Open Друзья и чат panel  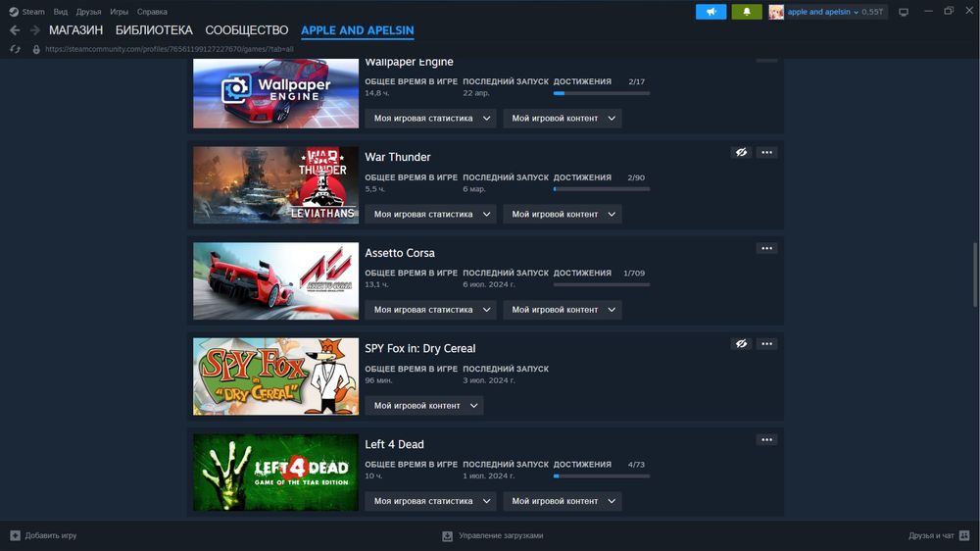931,535
